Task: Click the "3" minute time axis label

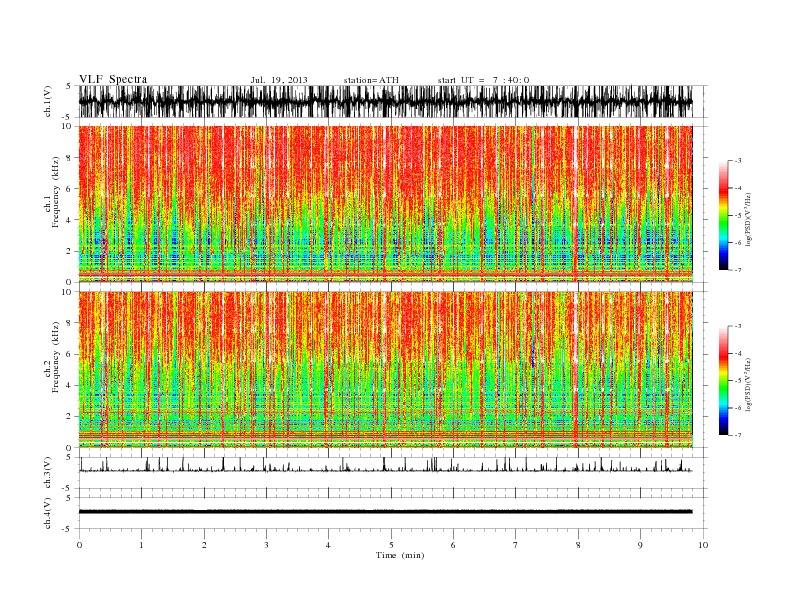Action: (266, 545)
